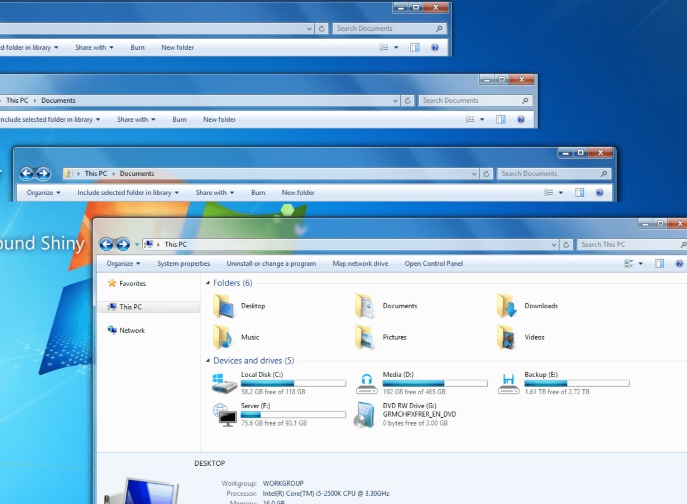Image resolution: width=687 pixels, height=504 pixels.
Task: Click Forward arrow in This PC window
Action: (x=123, y=244)
